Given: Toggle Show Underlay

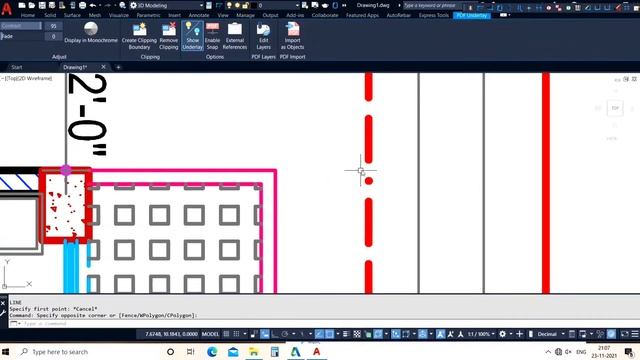Looking at the screenshot, I should [x=192, y=36].
